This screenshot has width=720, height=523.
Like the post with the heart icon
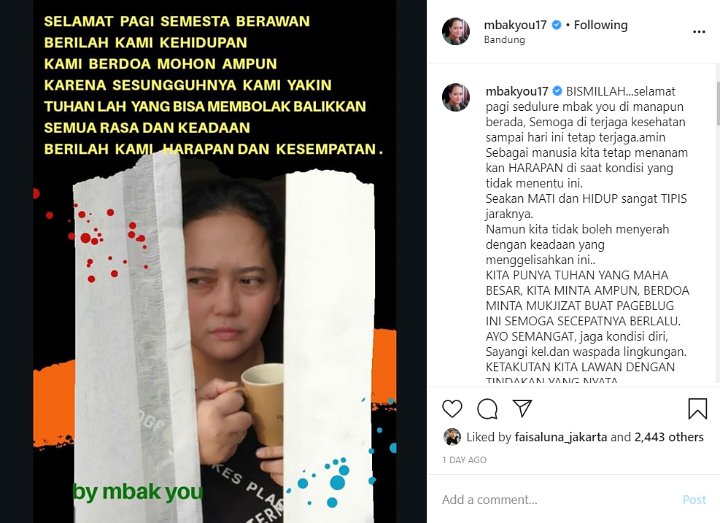click(x=452, y=408)
